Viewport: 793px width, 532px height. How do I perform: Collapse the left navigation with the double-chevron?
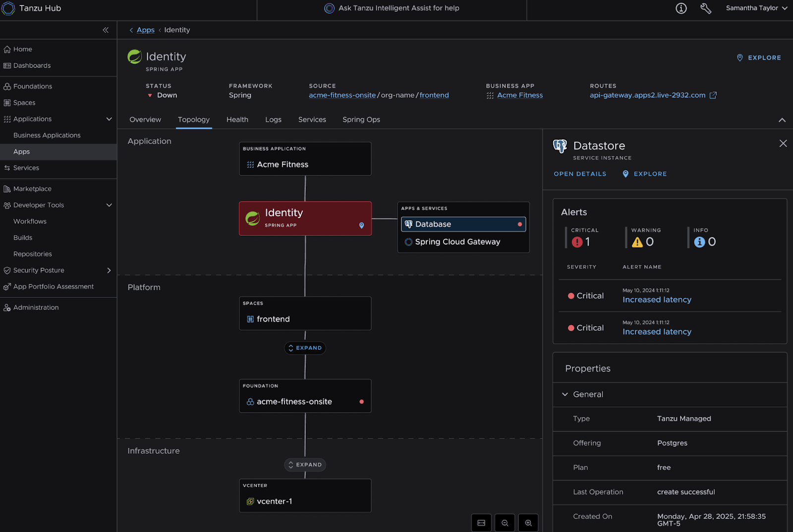(x=106, y=30)
